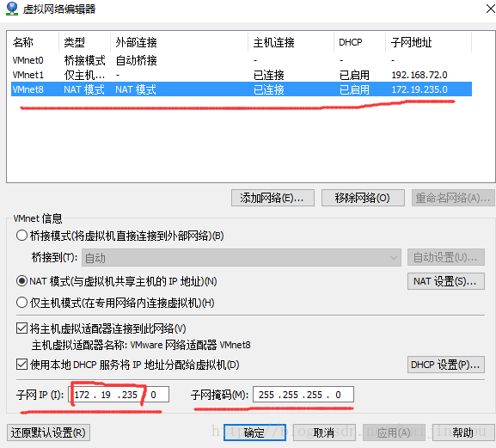Close the 虚拟网络编辑器 dialog
496x448 pixels.
(x=490, y=9)
